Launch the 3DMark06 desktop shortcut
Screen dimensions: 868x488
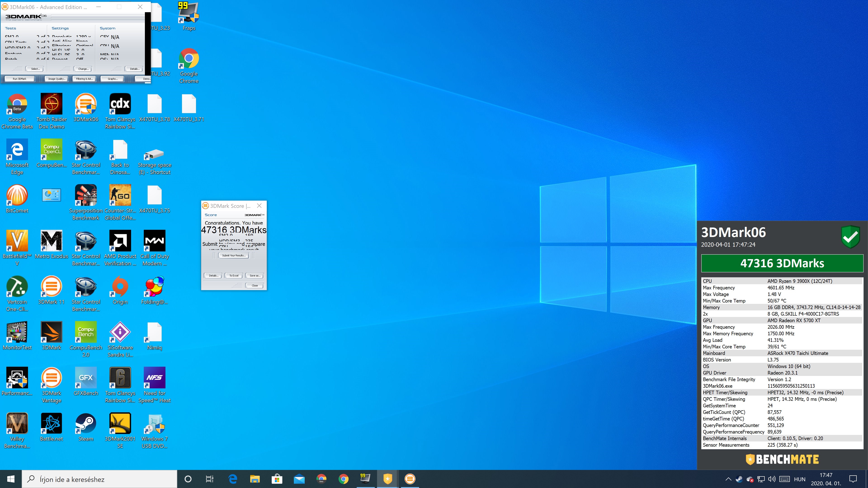point(86,108)
